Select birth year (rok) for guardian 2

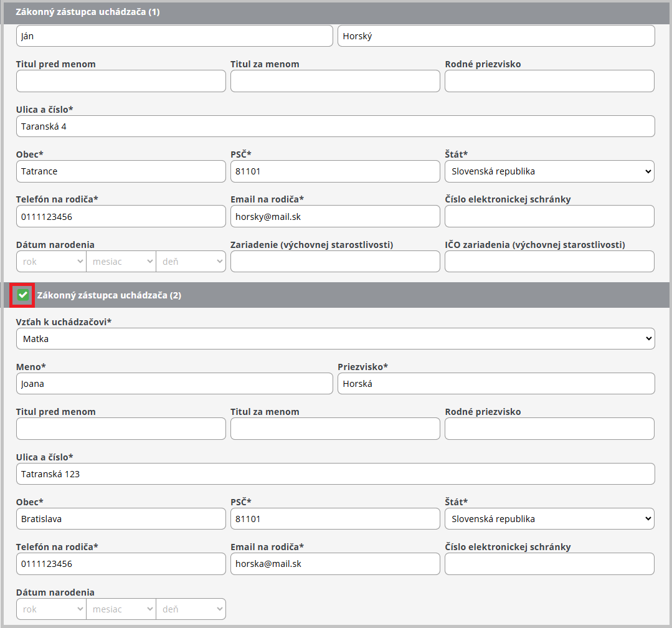pos(52,609)
